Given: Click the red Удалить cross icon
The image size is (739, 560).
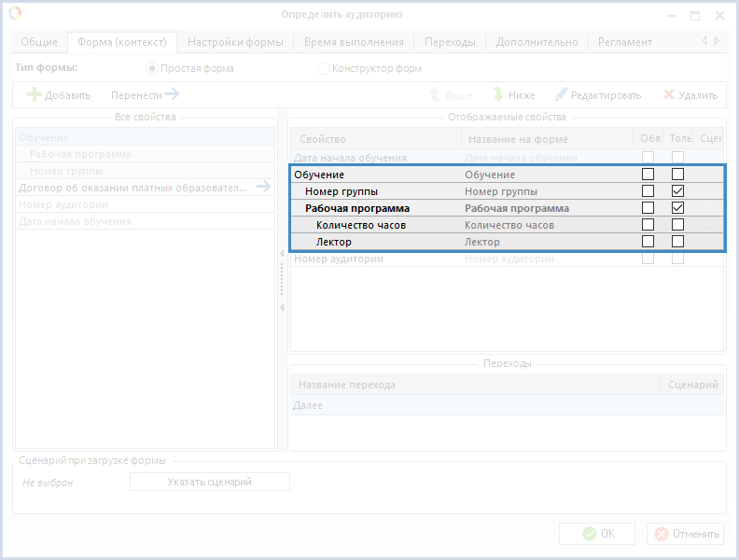Looking at the screenshot, I should coord(668,95).
